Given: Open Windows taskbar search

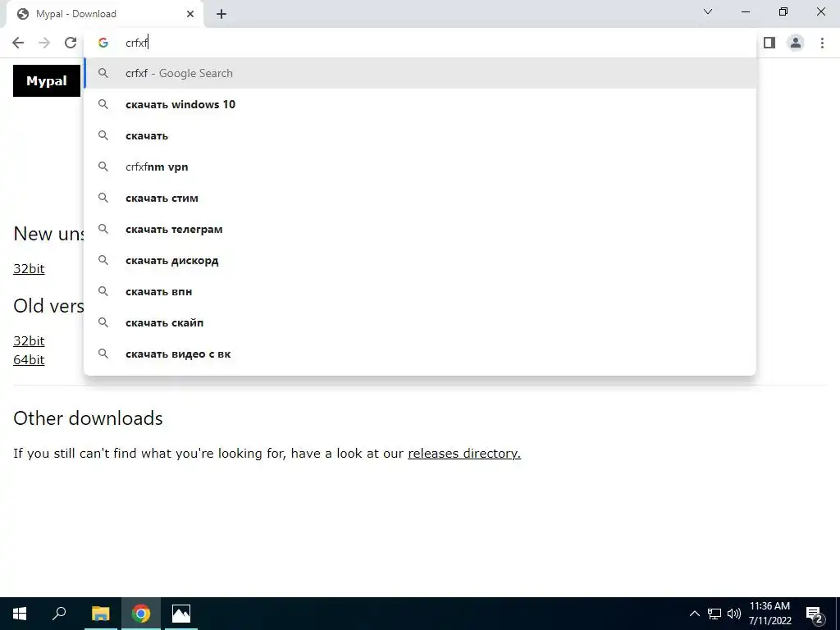Looking at the screenshot, I should (59, 614).
